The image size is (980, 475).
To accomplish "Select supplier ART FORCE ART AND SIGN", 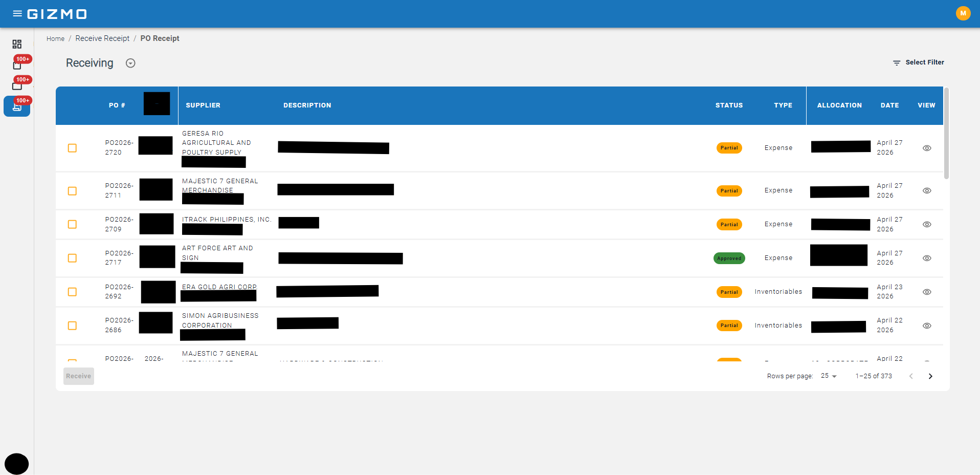I will click(217, 253).
